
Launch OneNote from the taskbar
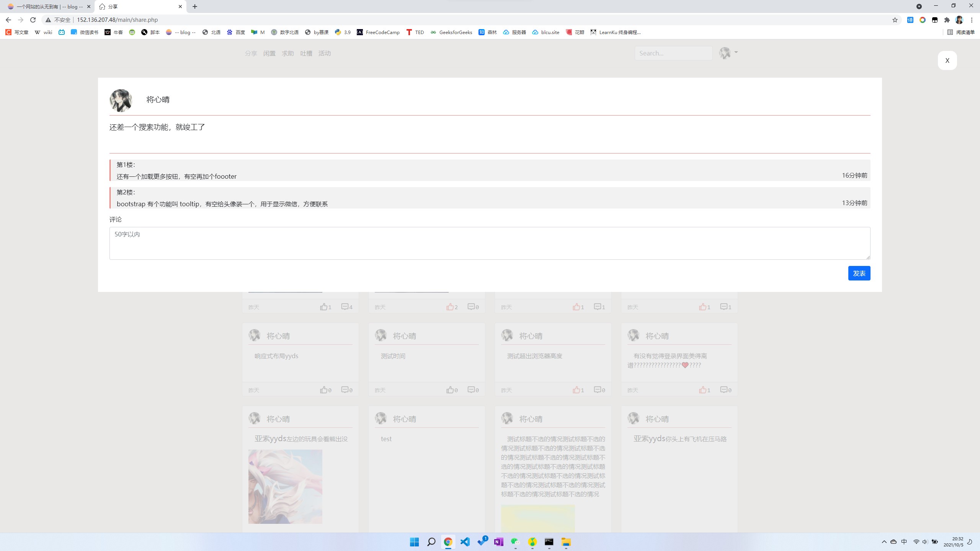(498, 542)
